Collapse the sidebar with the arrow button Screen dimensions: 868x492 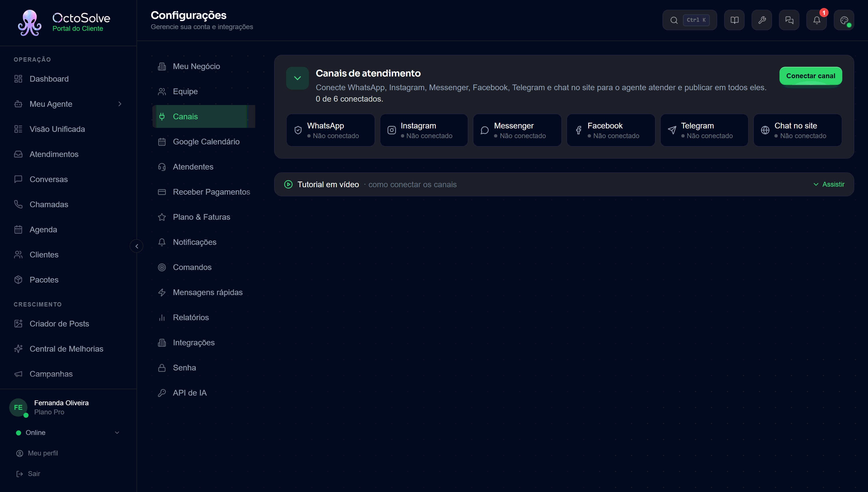pos(136,246)
